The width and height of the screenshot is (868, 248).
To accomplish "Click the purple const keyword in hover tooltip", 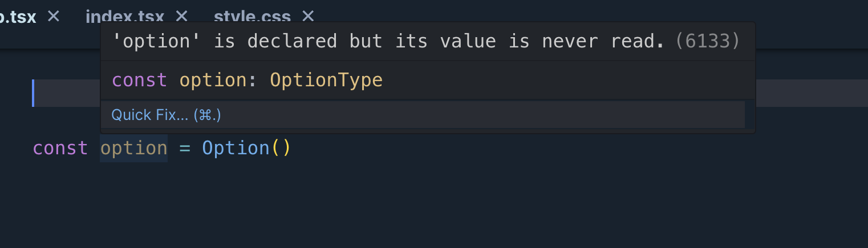I will (140, 80).
